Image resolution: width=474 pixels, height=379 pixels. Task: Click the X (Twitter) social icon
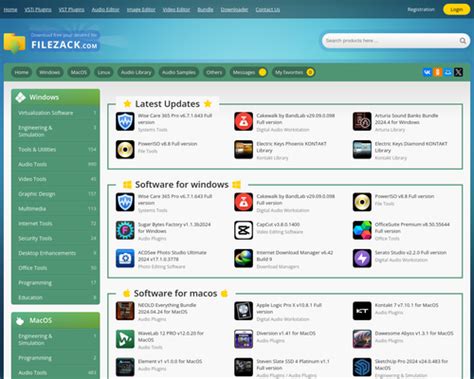pos(458,72)
